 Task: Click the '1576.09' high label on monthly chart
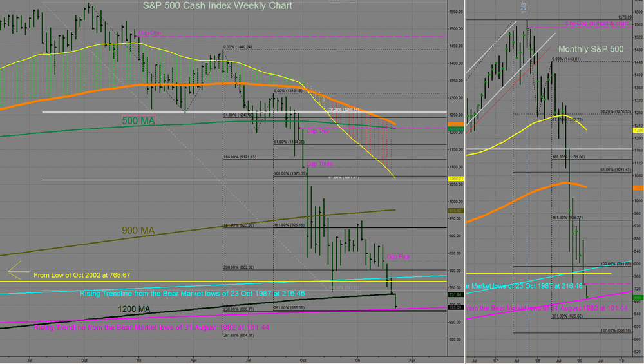(x=625, y=17)
